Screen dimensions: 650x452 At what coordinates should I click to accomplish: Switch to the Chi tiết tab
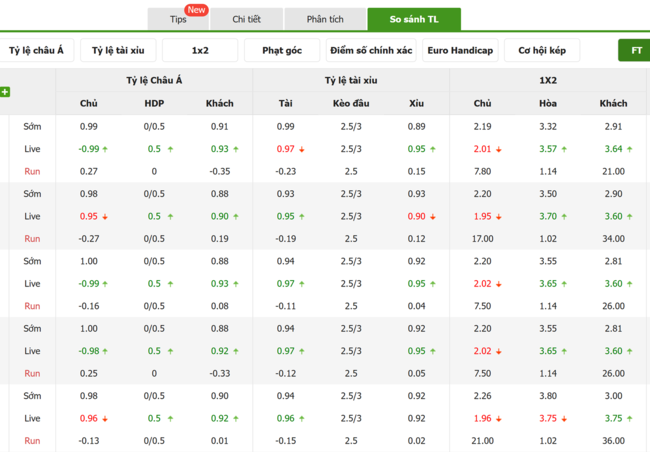point(246,19)
